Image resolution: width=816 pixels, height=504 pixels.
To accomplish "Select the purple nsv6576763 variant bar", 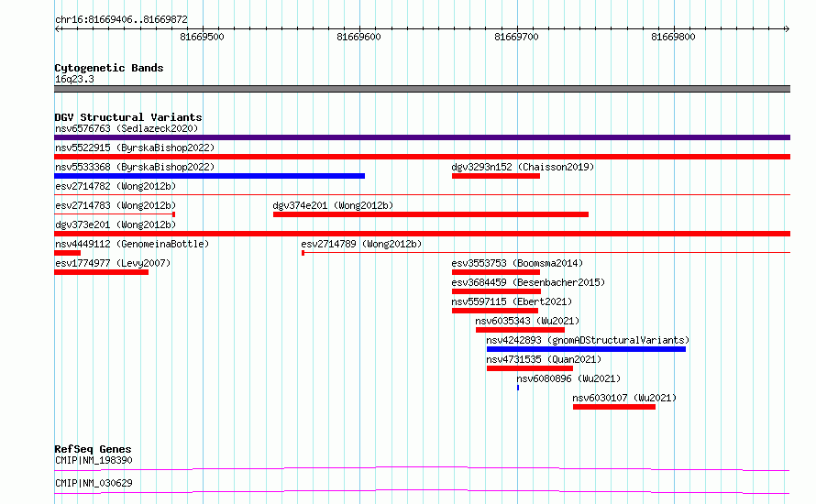I will coord(422,137).
